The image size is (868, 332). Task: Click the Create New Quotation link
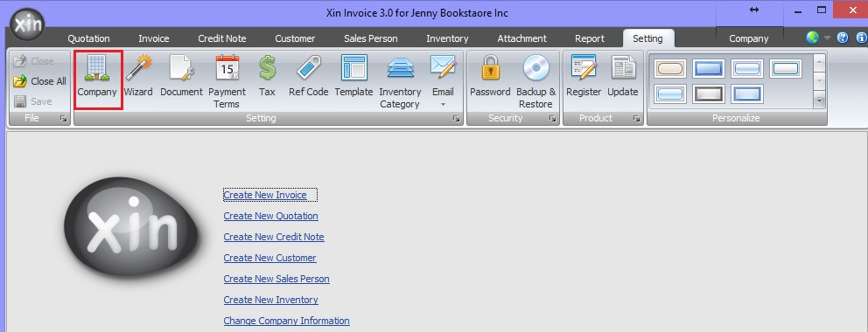[x=270, y=216]
